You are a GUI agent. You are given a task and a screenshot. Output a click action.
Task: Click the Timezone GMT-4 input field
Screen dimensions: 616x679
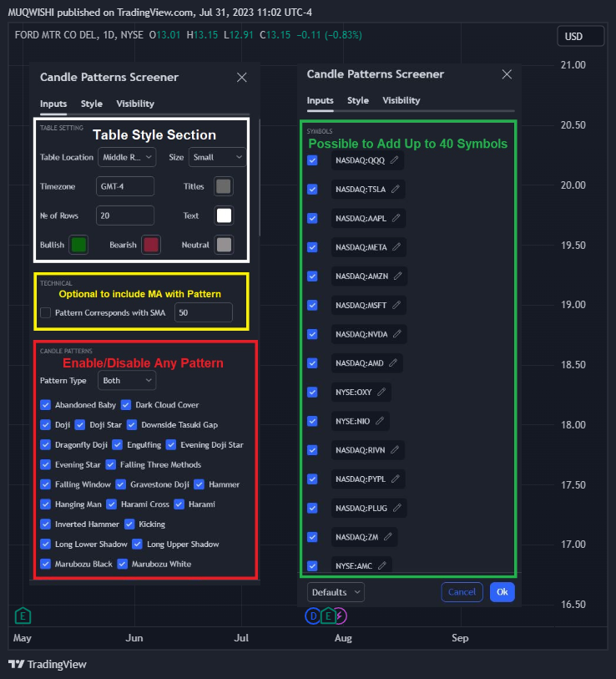[125, 186]
